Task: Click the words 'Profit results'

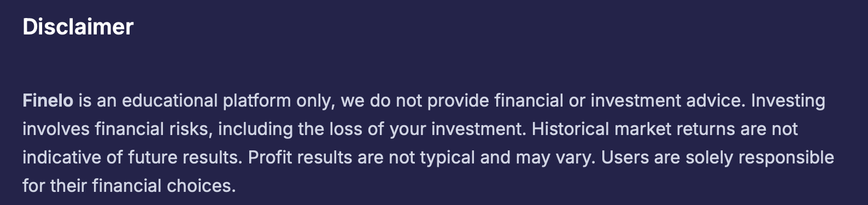Action: [x=300, y=157]
